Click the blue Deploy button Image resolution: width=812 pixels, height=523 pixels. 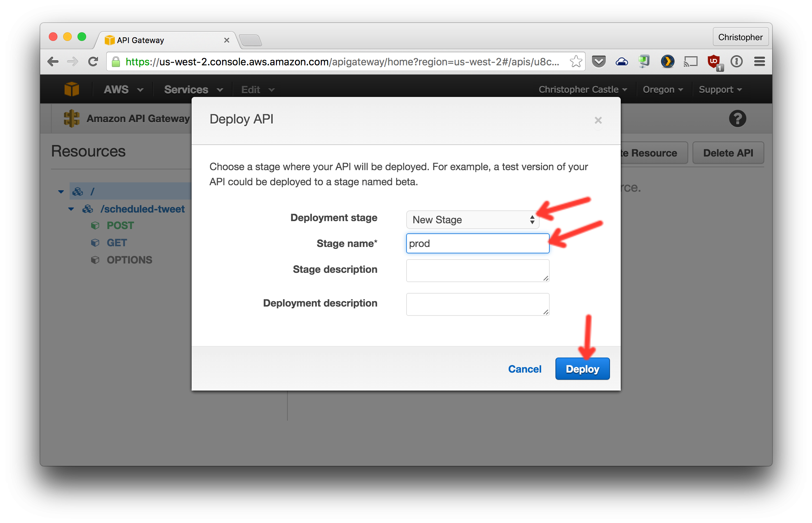582,369
